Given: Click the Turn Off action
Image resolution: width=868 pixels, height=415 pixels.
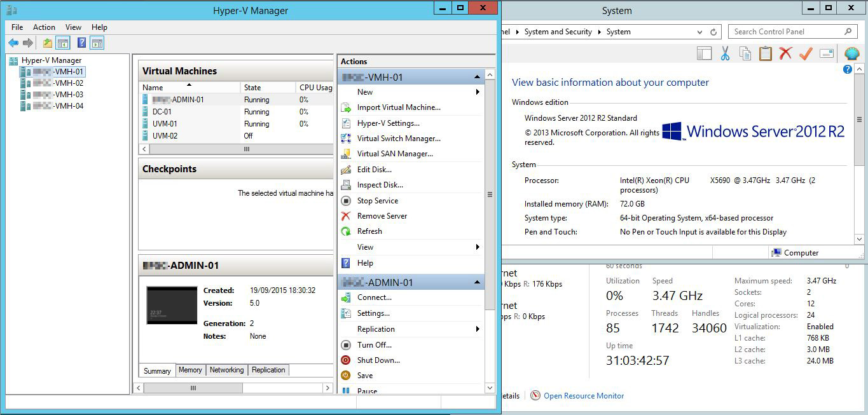Looking at the screenshot, I should click(x=374, y=345).
